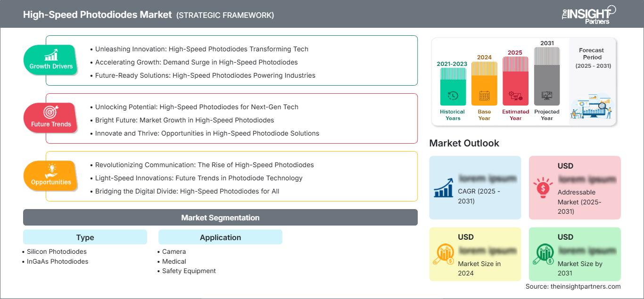Click 'Innovate and Thrive' bullet

(207, 133)
